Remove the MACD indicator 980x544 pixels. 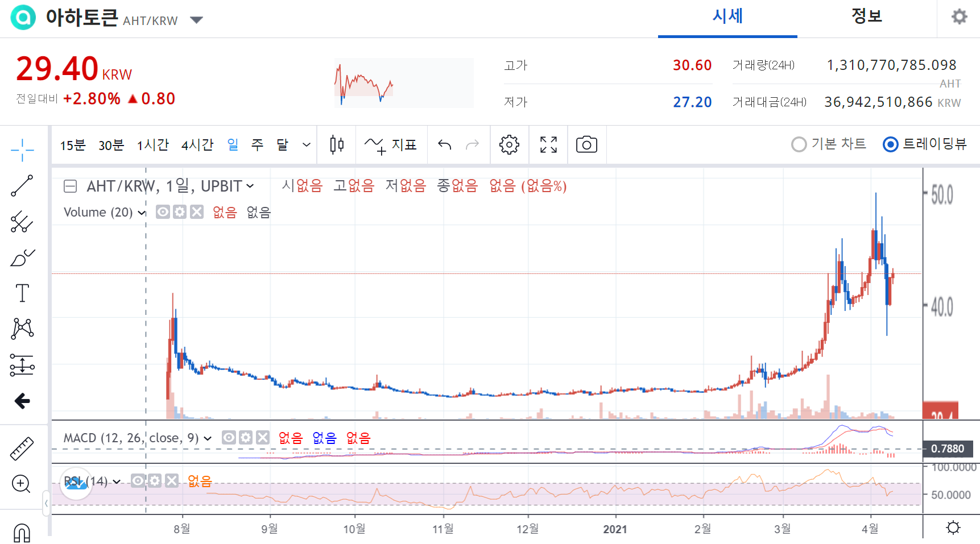coord(263,437)
